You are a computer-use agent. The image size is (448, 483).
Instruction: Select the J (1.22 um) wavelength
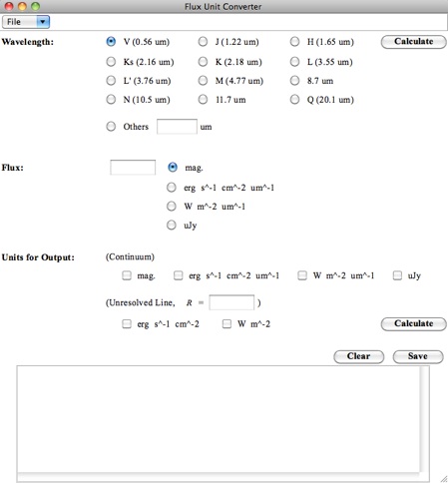point(203,42)
